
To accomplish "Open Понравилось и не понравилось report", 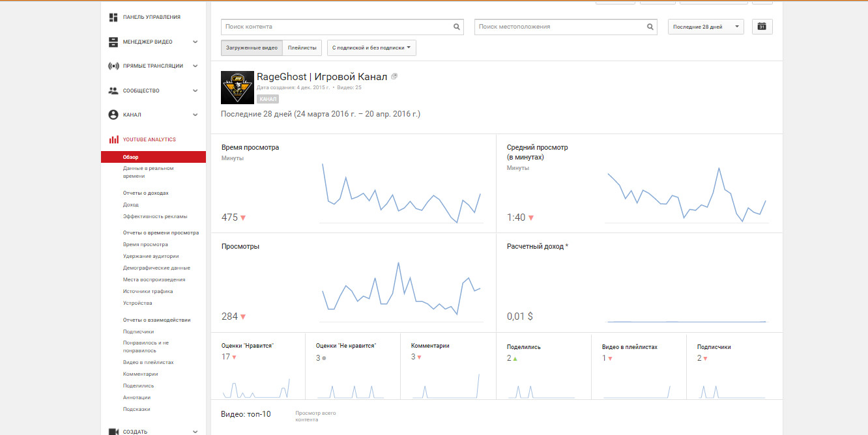I will tap(146, 346).
